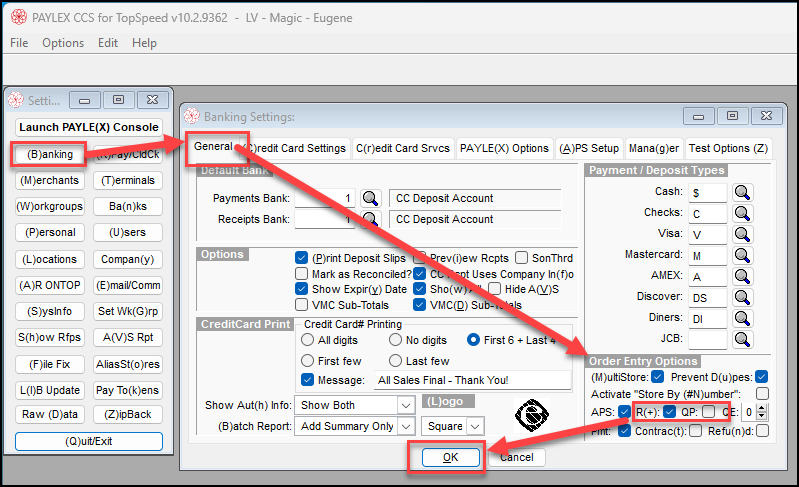Image resolution: width=799 pixels, height=487 pixels.
Task: Click the company logo image preview
Action: point(532,415)
